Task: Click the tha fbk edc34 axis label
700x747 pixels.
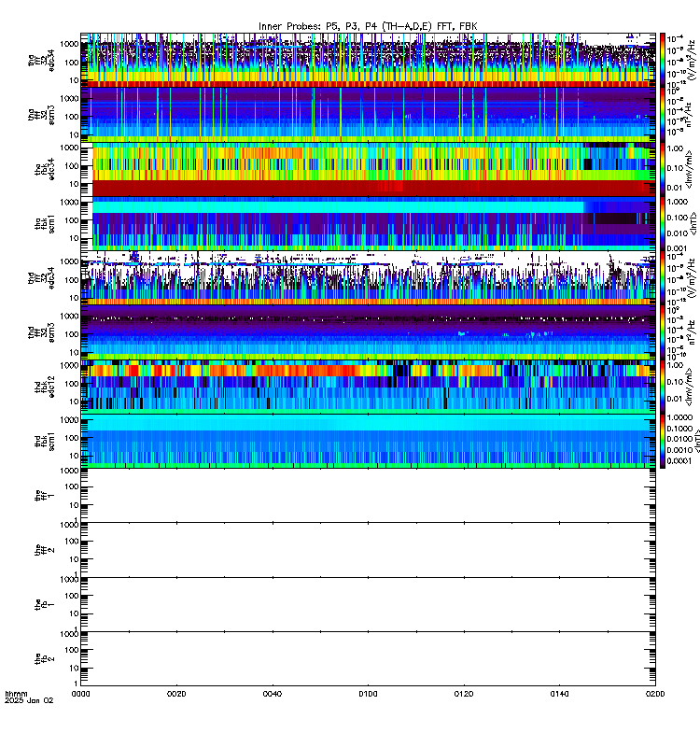Action: point(45,169)
